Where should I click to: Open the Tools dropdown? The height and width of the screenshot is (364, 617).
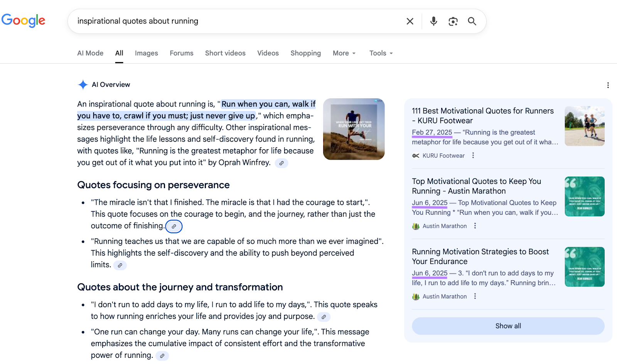(x=380, y=53)
